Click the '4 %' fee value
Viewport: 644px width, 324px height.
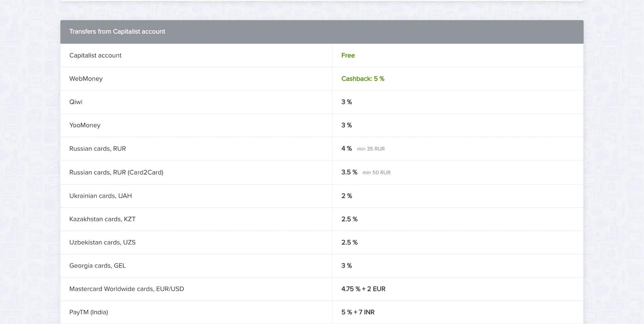(347, 148)
